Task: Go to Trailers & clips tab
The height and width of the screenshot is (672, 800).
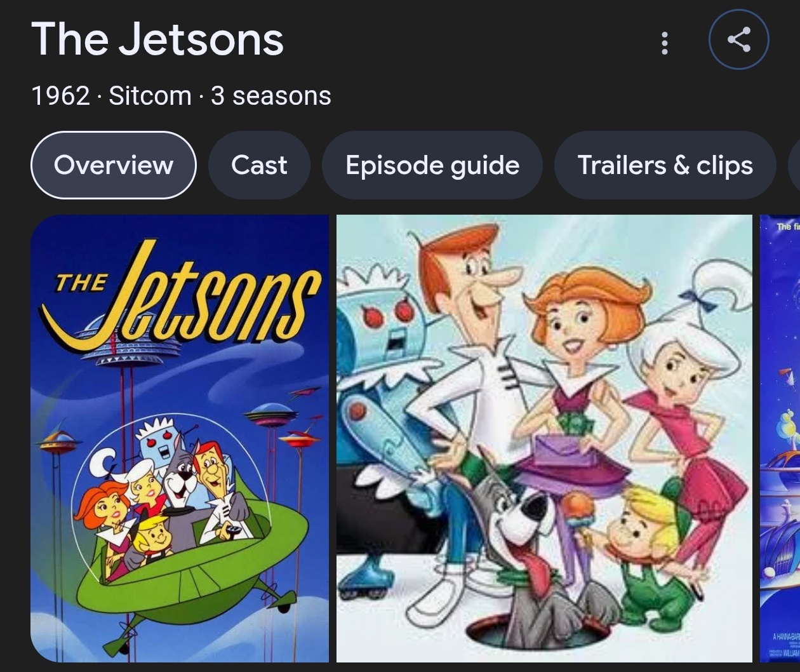Action: 665,165
